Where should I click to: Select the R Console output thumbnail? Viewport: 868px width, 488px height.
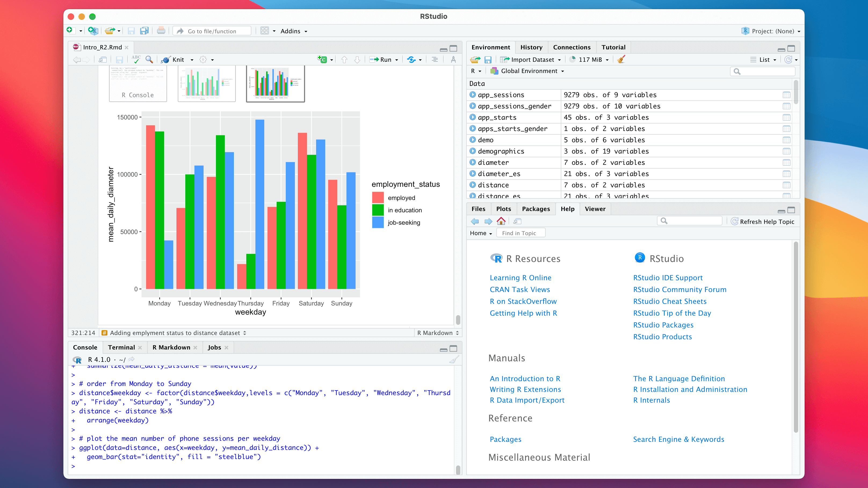coord(138,83)
